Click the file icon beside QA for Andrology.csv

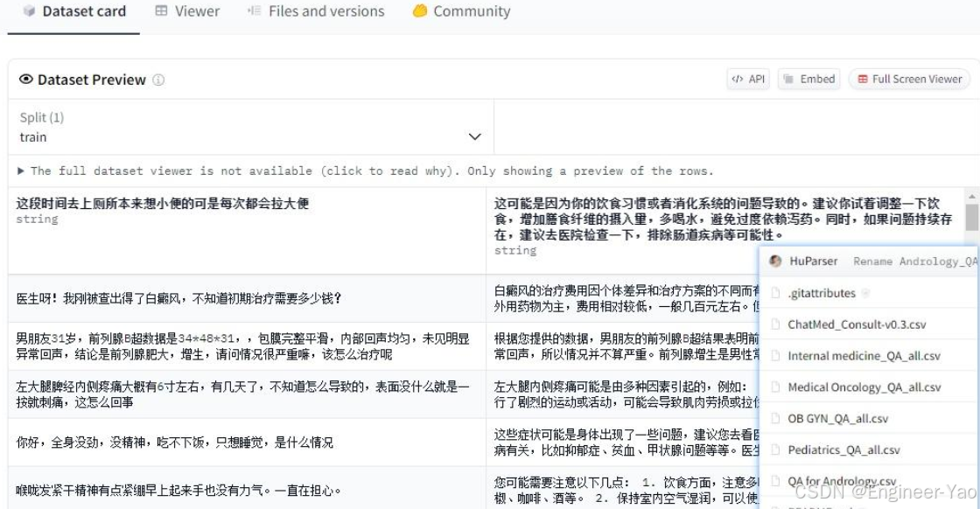click(775, 481)
